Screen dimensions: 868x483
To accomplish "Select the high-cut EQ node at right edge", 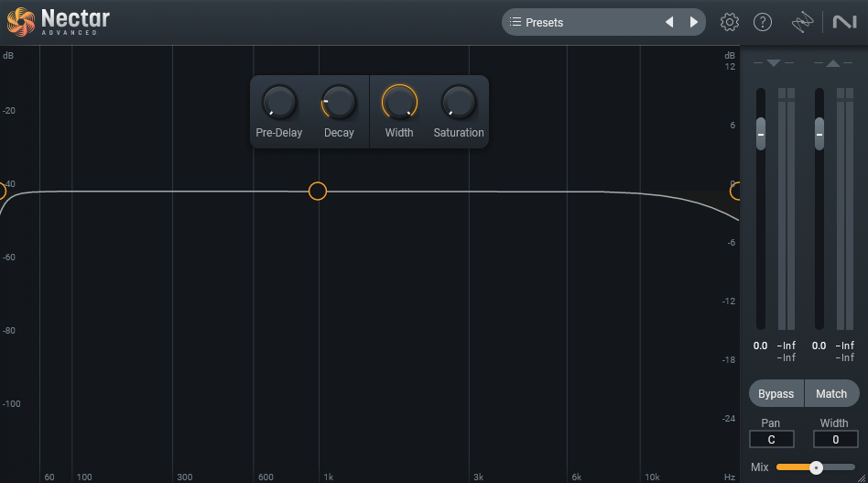I will click(x=735, y=192).
